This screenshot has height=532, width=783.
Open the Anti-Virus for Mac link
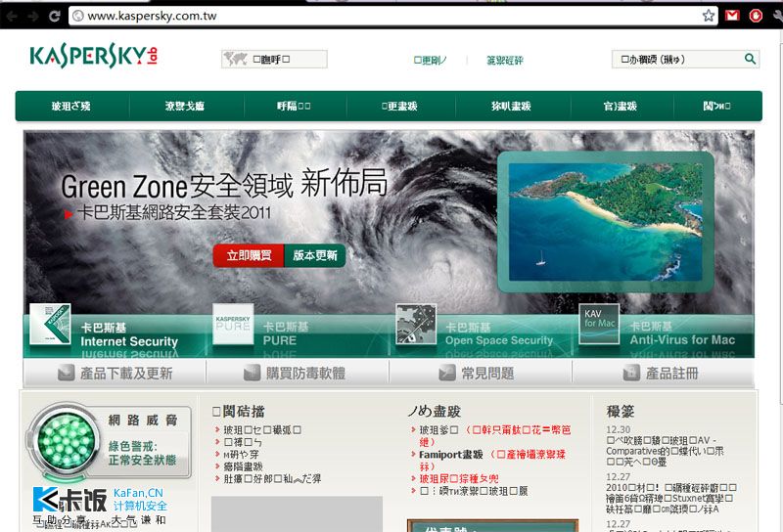pyautogui.click(x=682, y=333)
